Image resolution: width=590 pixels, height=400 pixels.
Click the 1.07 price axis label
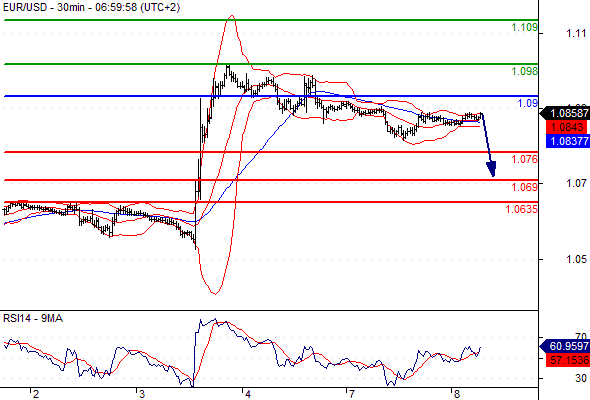[x=576, y=183]
